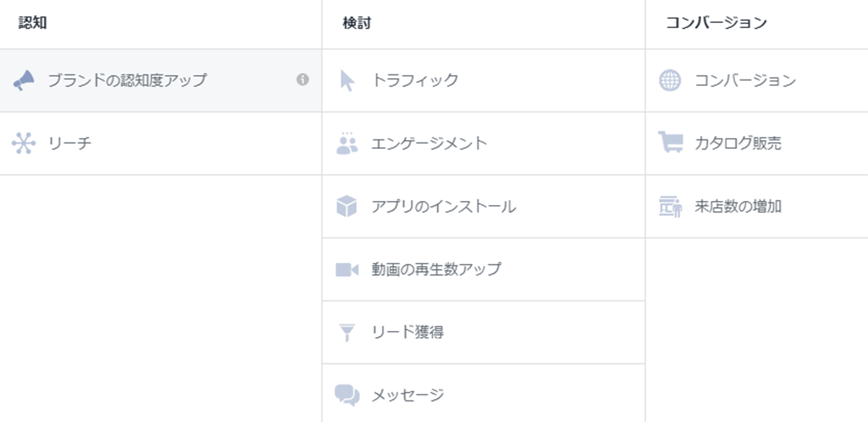Viewport: 868px width, 422px height.
Task: Click the people icon for エンゲージメント
Action: pyautogui.click(x=347, y=143)
